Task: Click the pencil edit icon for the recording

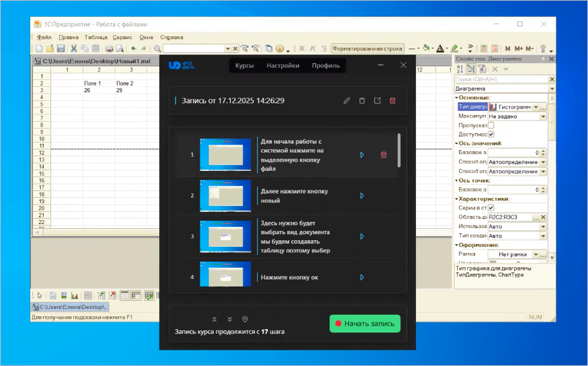Action: (x=347, y=101)
